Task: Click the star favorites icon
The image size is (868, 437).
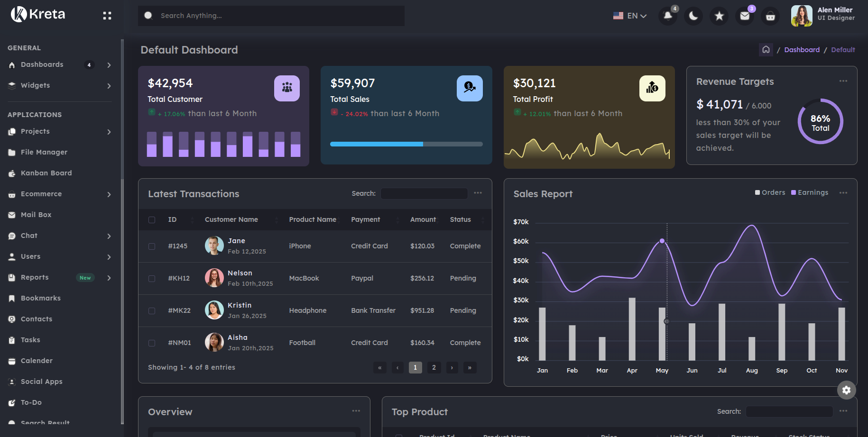Action: 719,16
